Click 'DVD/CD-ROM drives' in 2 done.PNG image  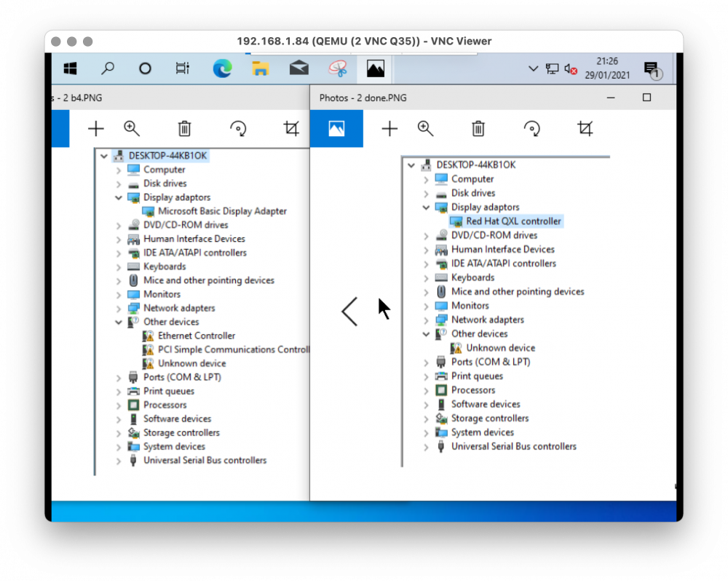point(494,235)
